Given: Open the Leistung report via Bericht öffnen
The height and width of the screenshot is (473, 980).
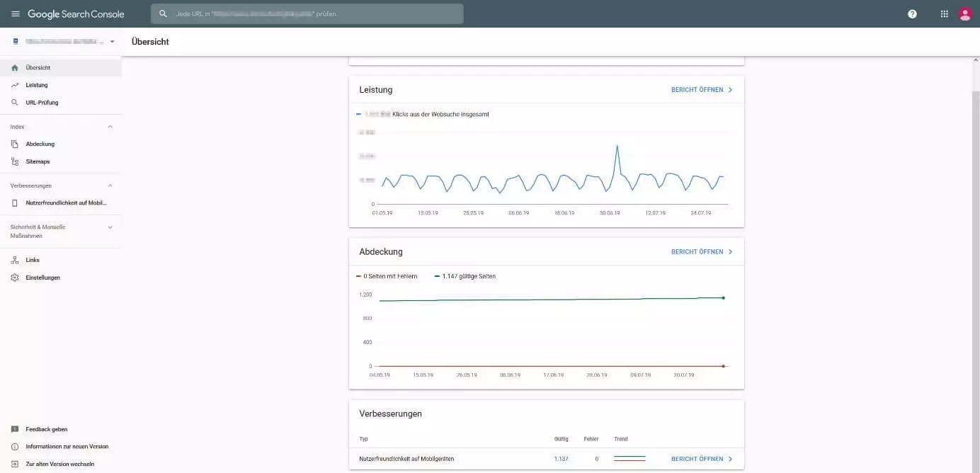Looking at the screenshot, I should (701, 90).
